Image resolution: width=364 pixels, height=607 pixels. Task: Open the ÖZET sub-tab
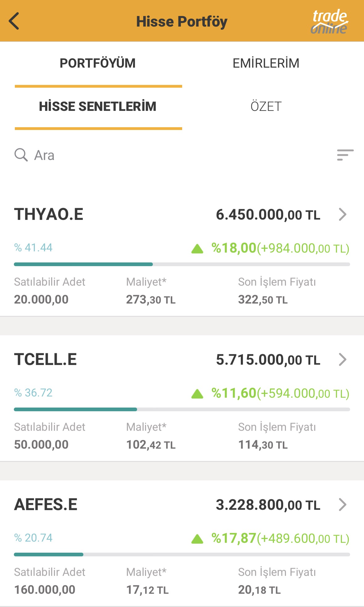266,107
